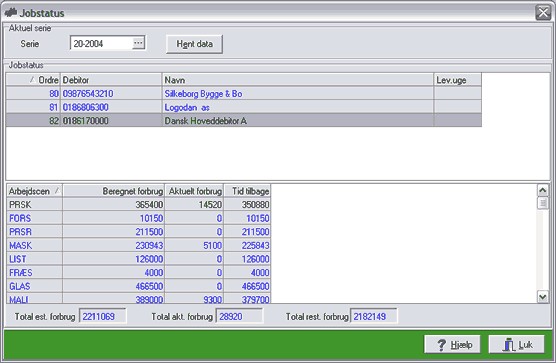Image resolution: width=556 pixels, height=363 pixels.
Task: Click the value 365400 in Beregnet forbrug
Action: (149, 205)
